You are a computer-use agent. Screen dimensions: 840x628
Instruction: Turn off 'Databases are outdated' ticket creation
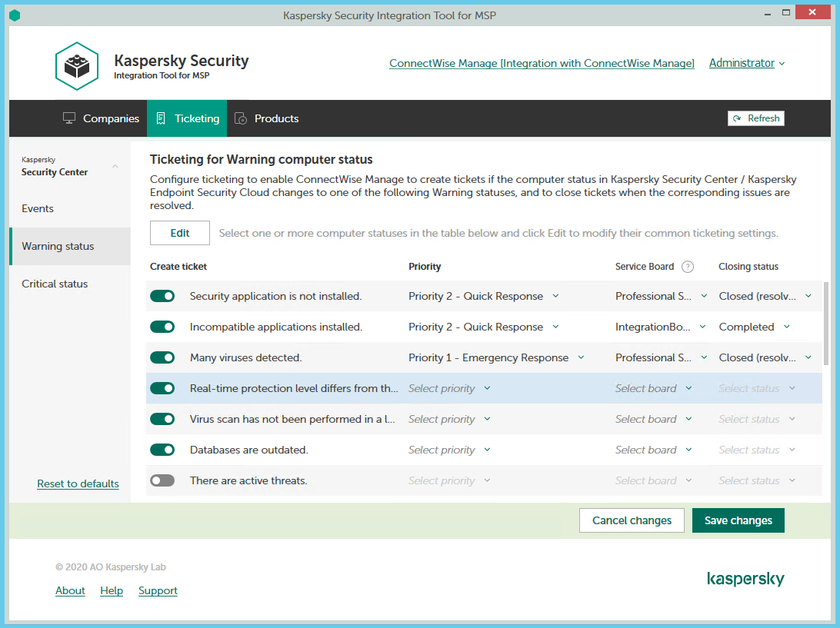pyautogui.click(x=162, y=450)
